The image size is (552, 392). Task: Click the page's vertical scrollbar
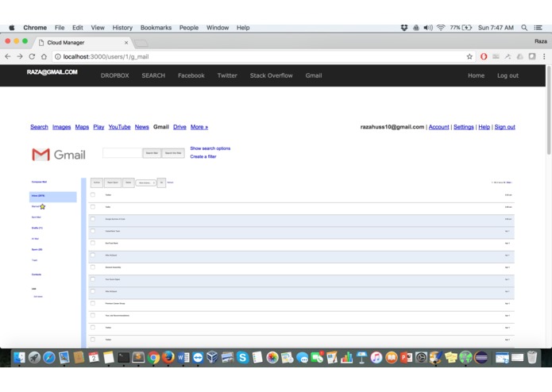[549, 111]
